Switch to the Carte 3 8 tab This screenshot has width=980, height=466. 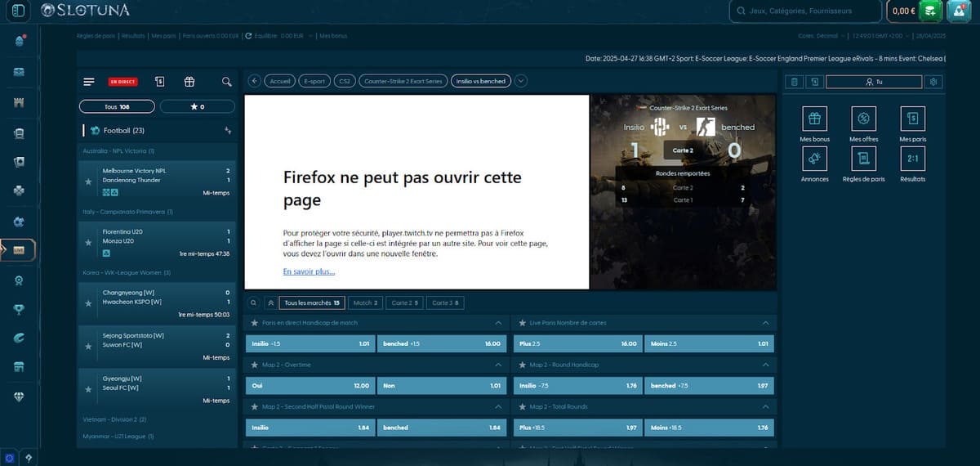coord(445,302)
